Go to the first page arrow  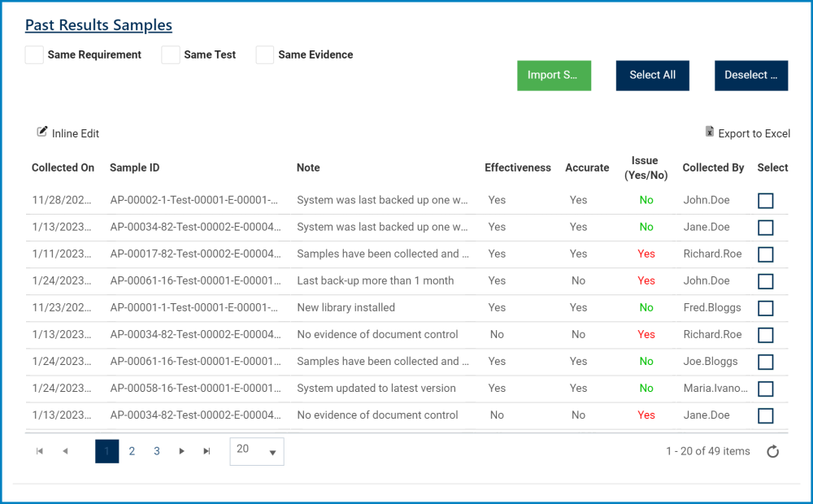(40, 451)
